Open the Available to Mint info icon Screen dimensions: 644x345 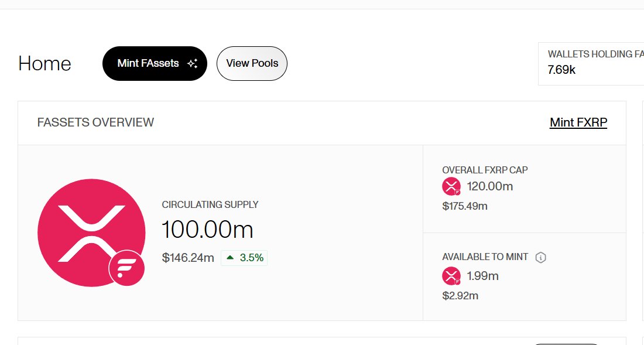[541, 257]
